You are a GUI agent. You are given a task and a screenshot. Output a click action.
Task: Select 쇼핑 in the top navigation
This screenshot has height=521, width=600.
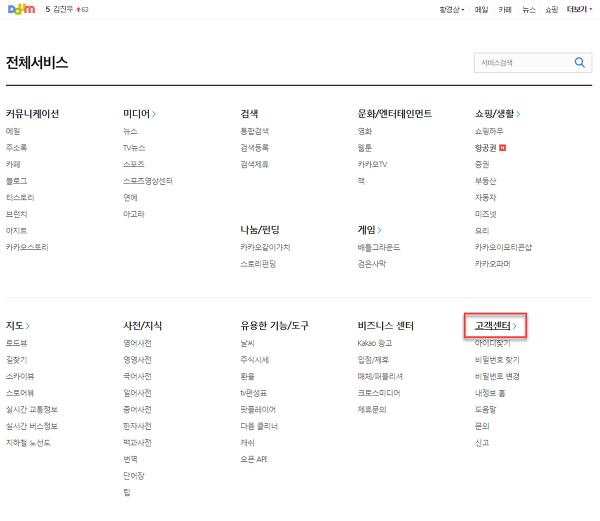(551, 10)
